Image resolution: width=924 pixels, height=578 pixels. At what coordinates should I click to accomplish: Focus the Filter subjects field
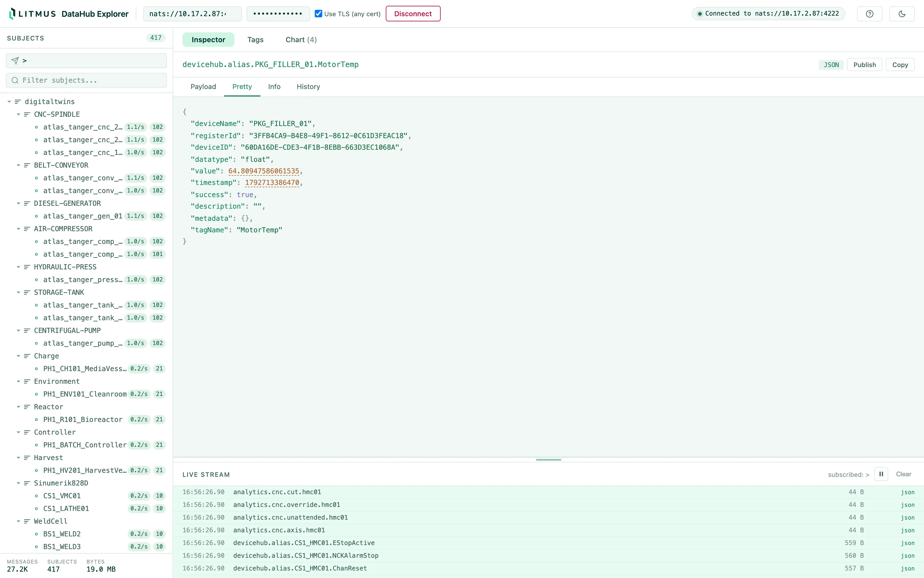(86, 80)
